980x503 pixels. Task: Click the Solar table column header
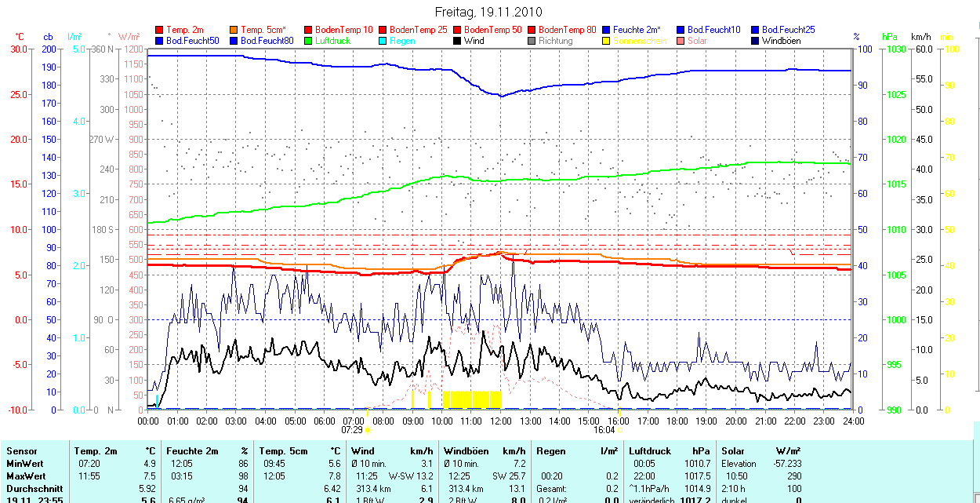pos(733,451)
